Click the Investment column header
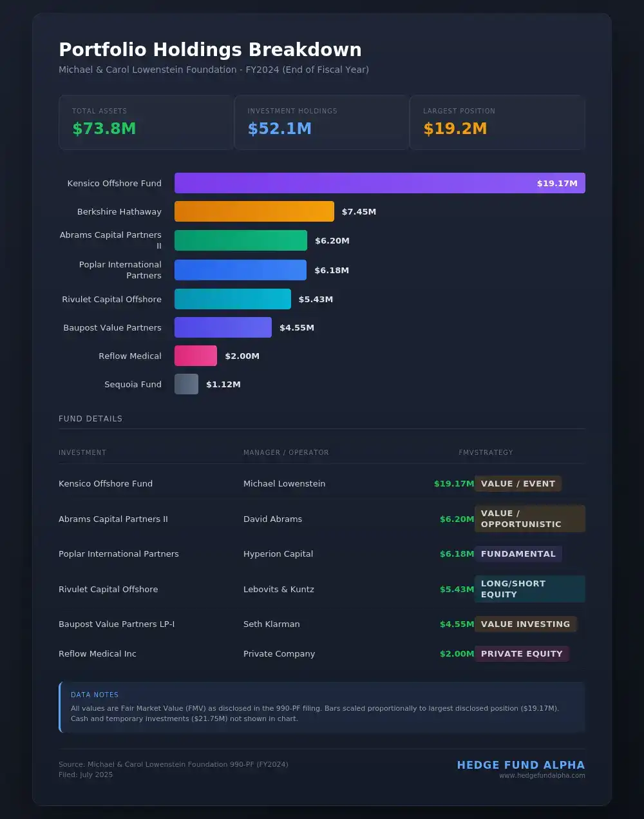Image resolution: width=644 pixels, height=819 pixels. pos(82,452)
